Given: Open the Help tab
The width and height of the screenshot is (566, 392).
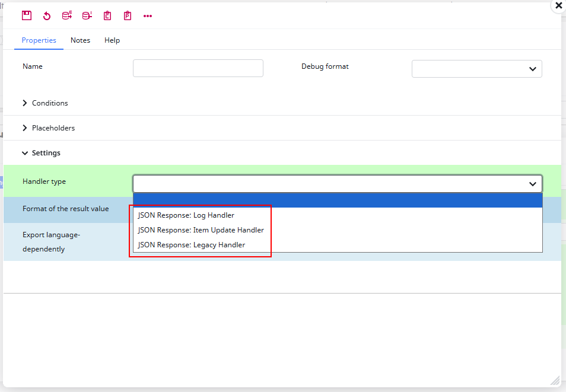Looking at the screenshot, I should coord(112,40).
